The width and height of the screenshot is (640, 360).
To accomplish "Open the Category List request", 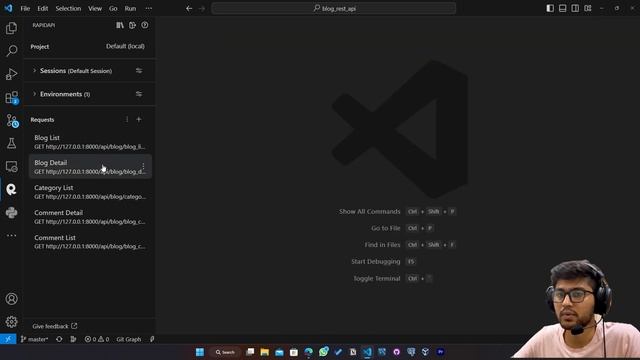I will coord(90,192).
